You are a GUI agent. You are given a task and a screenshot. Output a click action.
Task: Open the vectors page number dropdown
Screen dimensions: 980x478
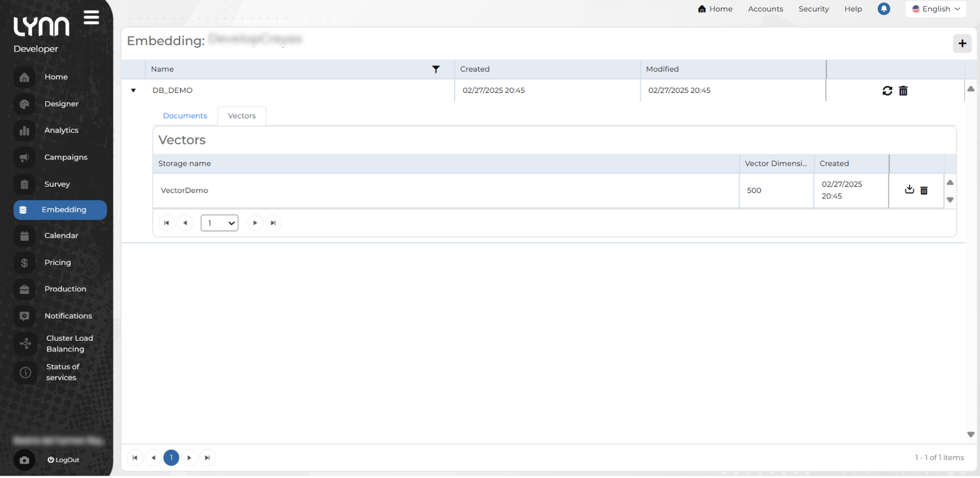click(219, 223)
